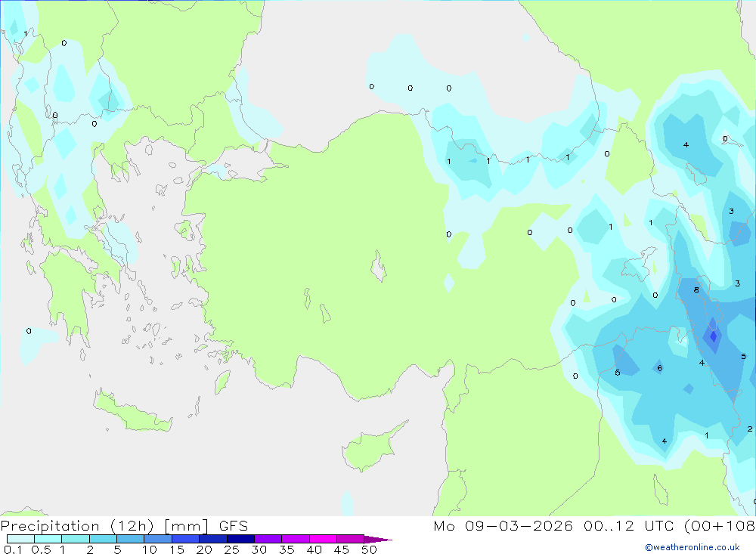Click the "6" precipitation value on map
The height and width of the screenshot is (554, 756).
659,368
